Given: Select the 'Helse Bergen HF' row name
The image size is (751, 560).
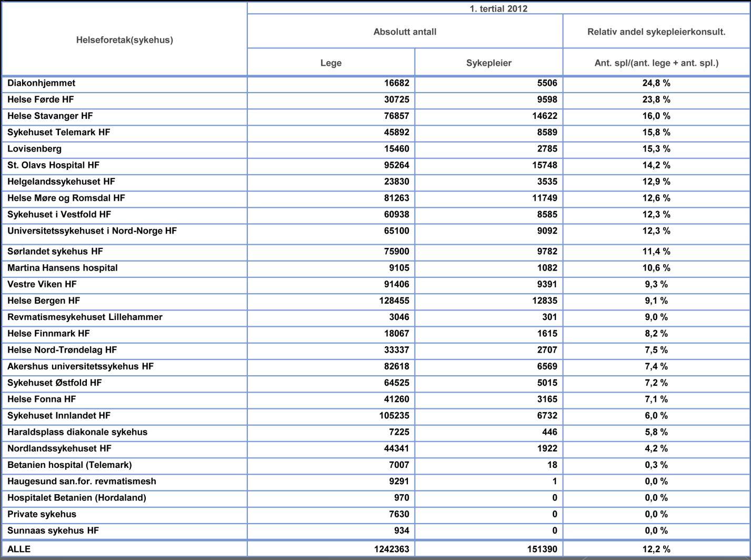Looking at the screenshot, I should point(44,301).
